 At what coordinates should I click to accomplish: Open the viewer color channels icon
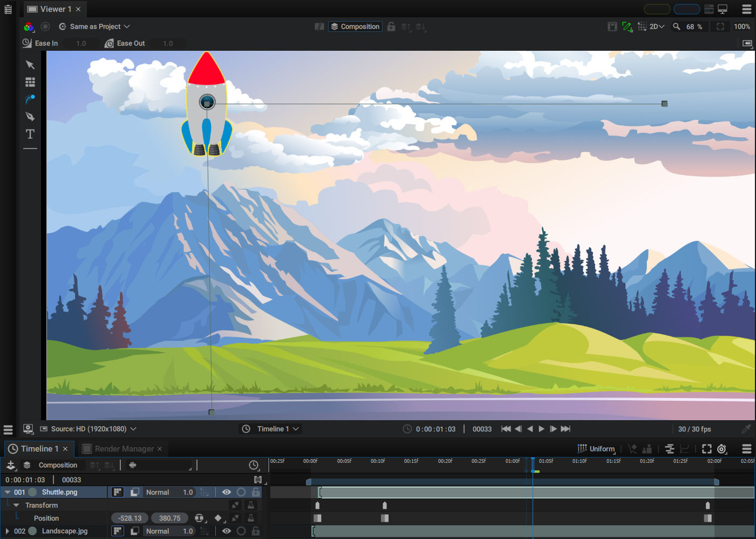point(29,26)
